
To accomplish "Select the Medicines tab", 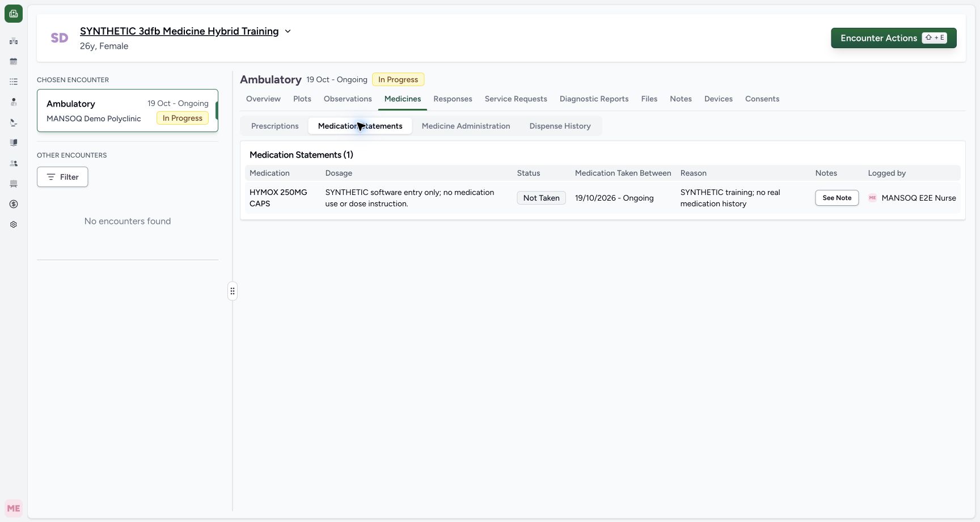I will [x=403, y=99].
